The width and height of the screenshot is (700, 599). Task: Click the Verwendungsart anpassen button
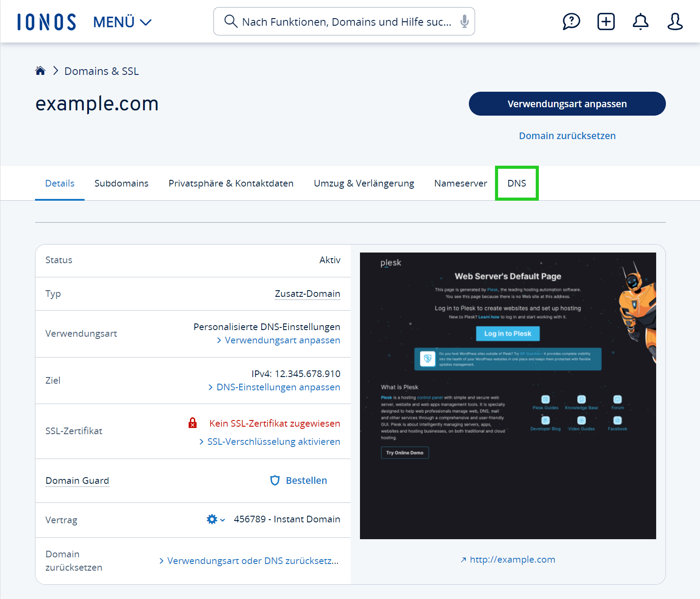567,104
